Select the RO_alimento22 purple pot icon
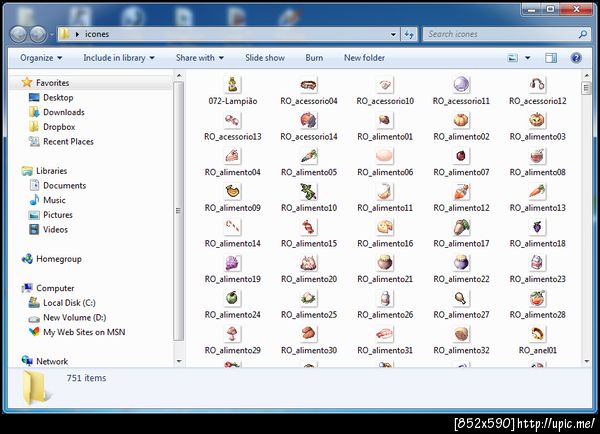Image resolution: width=600 pixels, height=434 pixels. coord(461,263)
